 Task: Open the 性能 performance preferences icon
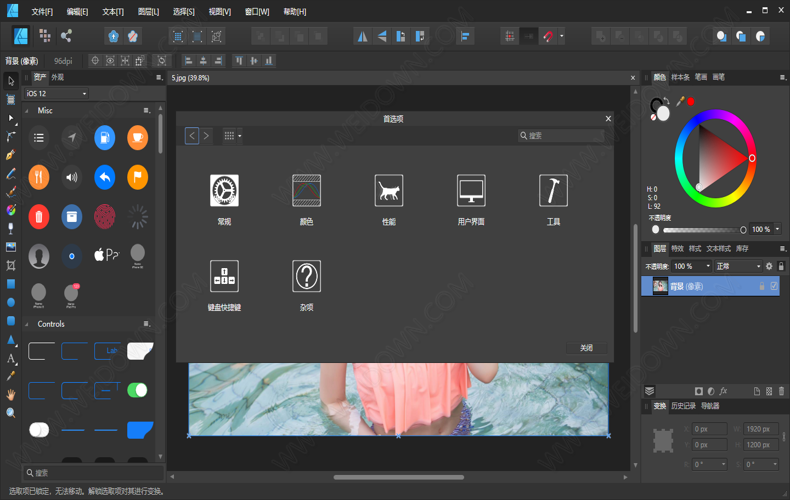click(388, 191)
